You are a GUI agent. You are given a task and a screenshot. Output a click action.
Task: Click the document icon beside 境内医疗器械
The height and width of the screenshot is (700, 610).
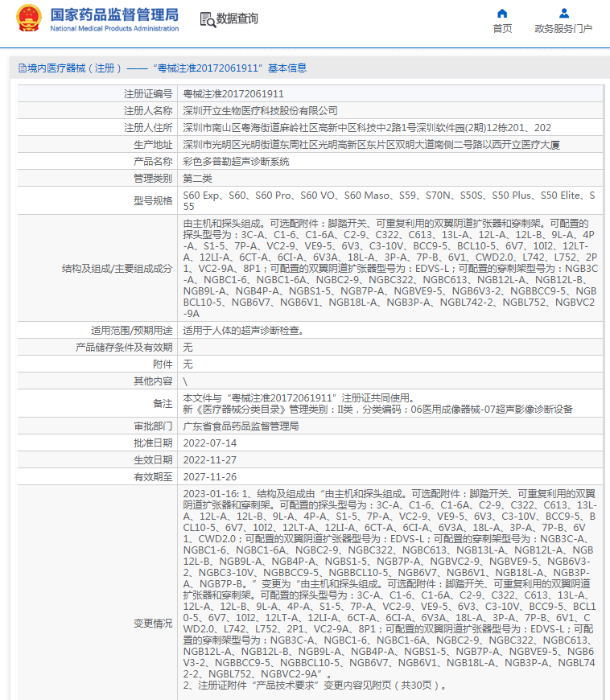point(23,68)
